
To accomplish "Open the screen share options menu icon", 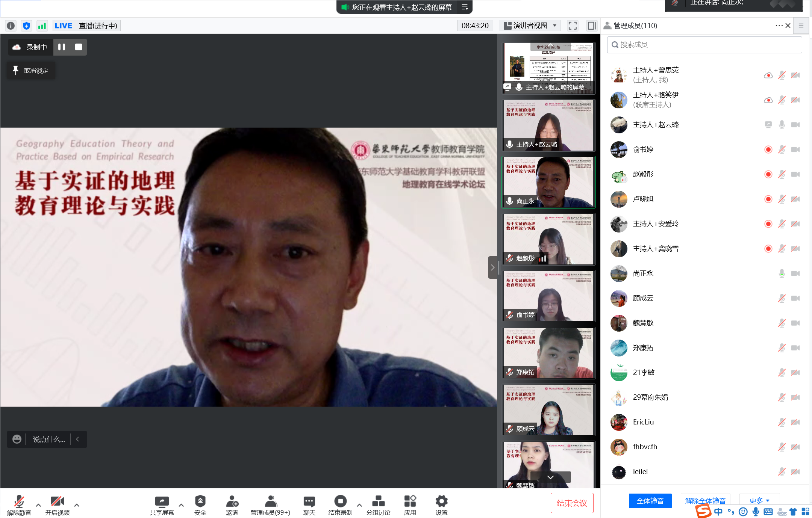I will point(465,7).
